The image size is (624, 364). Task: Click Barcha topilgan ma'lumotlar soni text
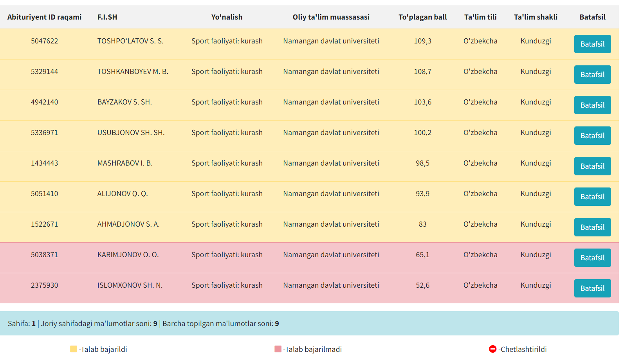point(221,324)
